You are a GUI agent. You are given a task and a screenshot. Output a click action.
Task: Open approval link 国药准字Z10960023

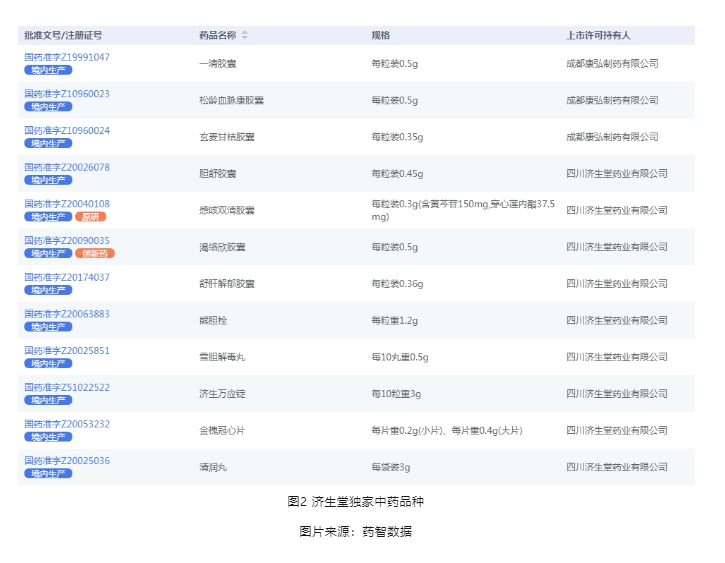(67, 94)
